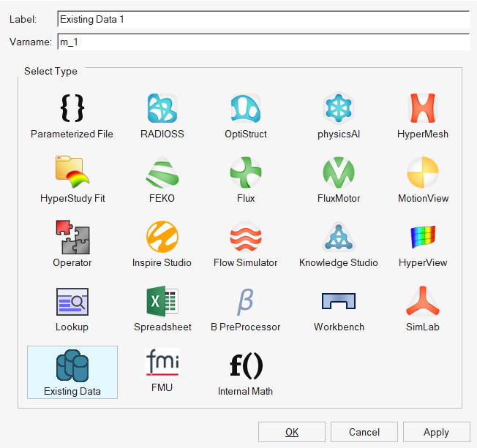Image resolution: width=477 pixels, height=448 pixels.
Task: Select the Knowledge Studio icon
Action: tap(339, 237)
